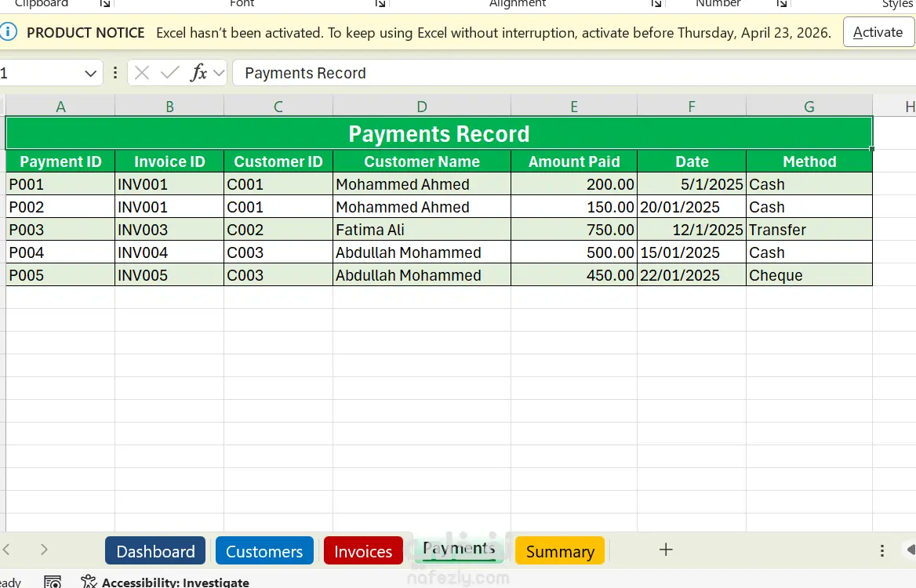This screenshot has height=588, width=916.
Task: Select the Cheque method cell
Action: click(x=809, y=275)
